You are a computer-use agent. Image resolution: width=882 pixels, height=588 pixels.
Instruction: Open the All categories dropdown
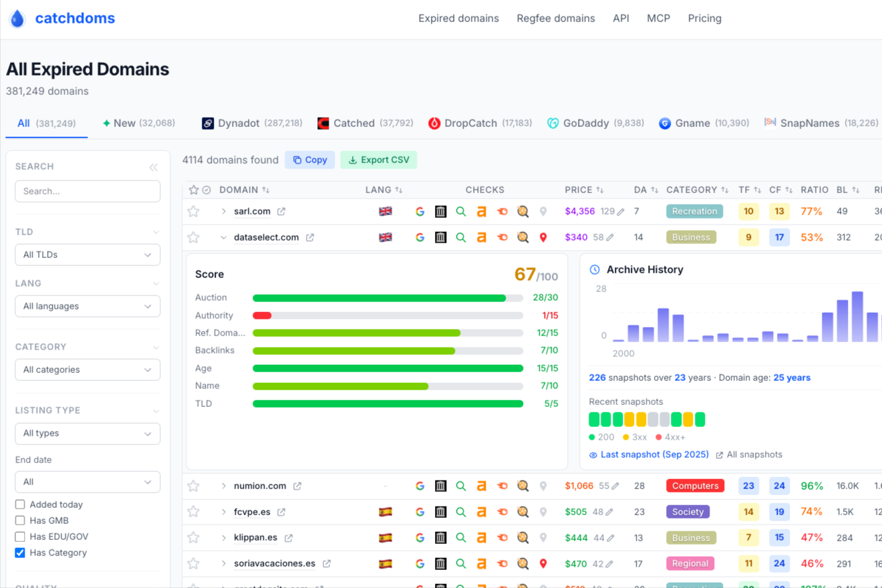88,370
